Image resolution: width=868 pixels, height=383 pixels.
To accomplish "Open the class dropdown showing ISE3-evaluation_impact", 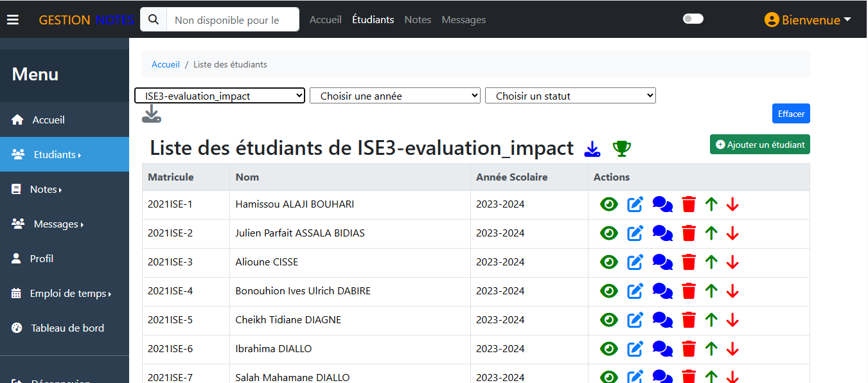I will click(x=219, y=95).
